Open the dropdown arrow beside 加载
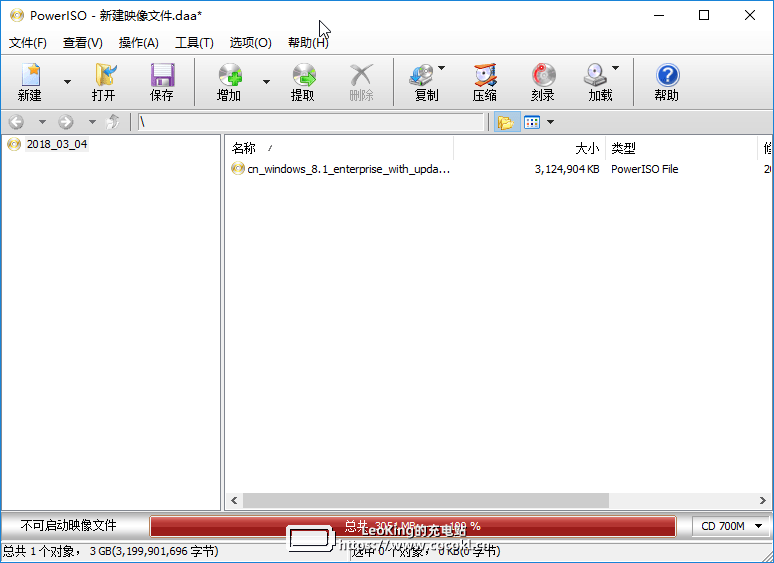Viewport: 774px width, 563px height. [x=616, y=68]
